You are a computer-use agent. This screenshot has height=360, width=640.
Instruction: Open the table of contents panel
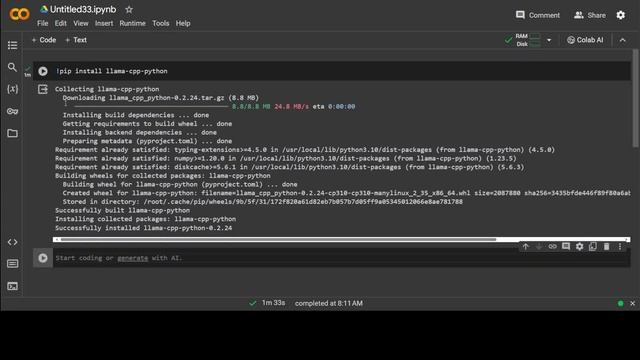[12, 45]
